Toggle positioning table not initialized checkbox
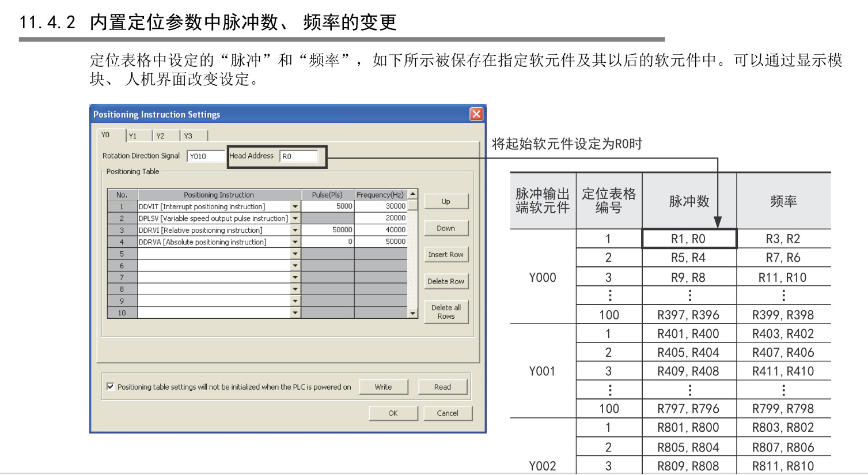Screen dimensions: 868x475 [x=110, y=387]
